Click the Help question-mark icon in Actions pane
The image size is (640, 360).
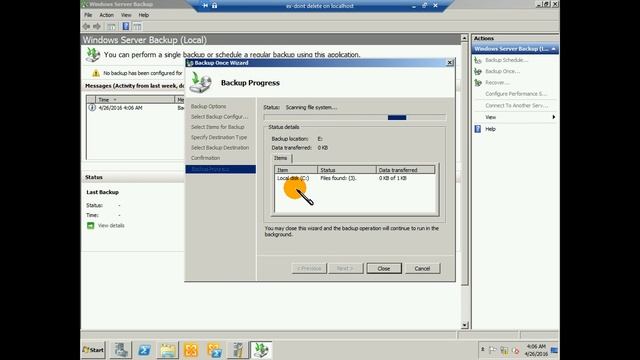[478, 129]
